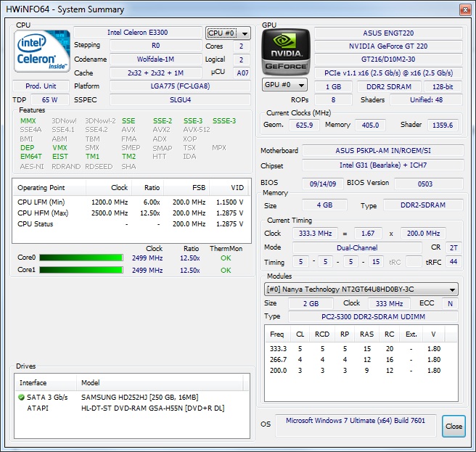Viewport: 476px width, 452px height.
Task: Click the R0 stepping value
Action: 156,46
